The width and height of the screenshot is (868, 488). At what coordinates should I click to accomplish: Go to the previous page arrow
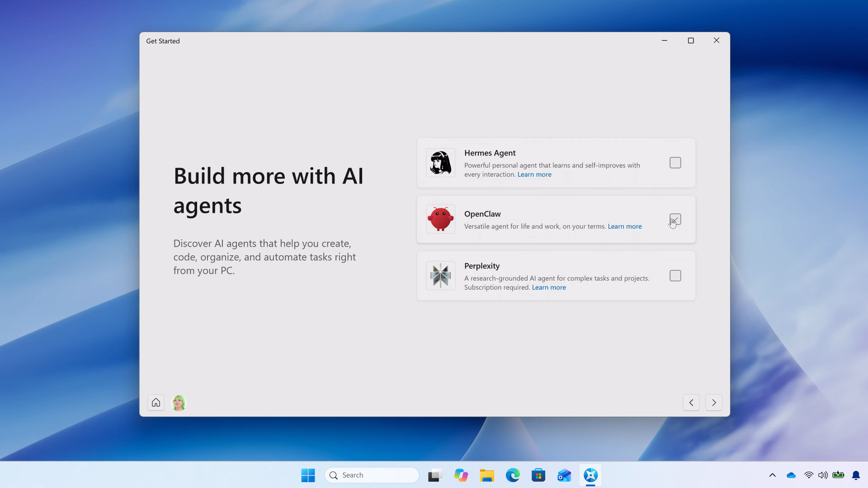click(x=691, y=402)
